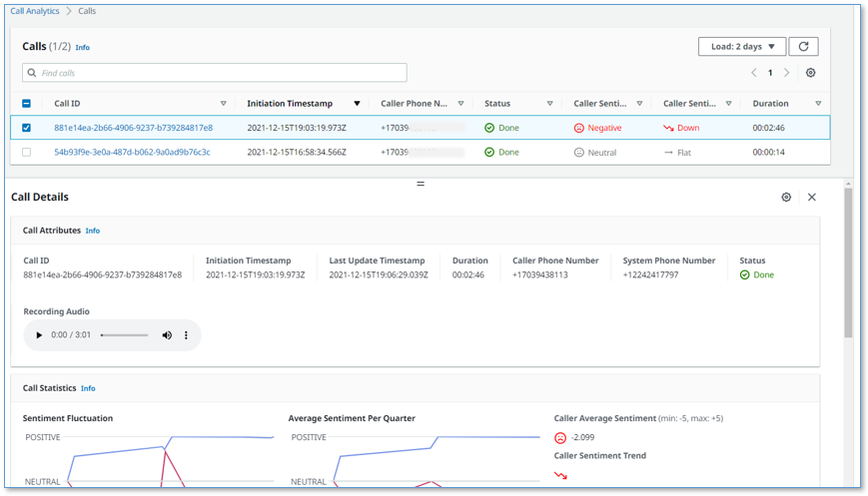This screenshot has width=868, height=496.
Task: Open call 881e14ea-2b66-4906-9237 link
Action: [134, 128]
